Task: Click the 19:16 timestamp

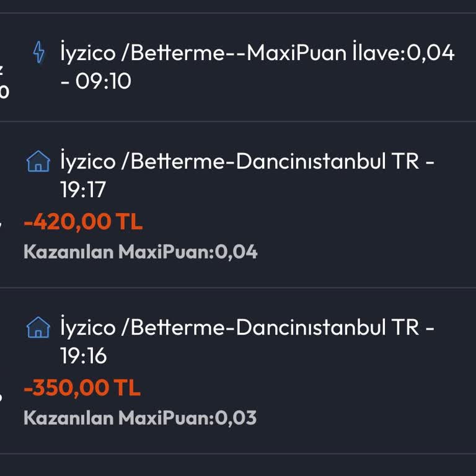Action: pos(83,356)
